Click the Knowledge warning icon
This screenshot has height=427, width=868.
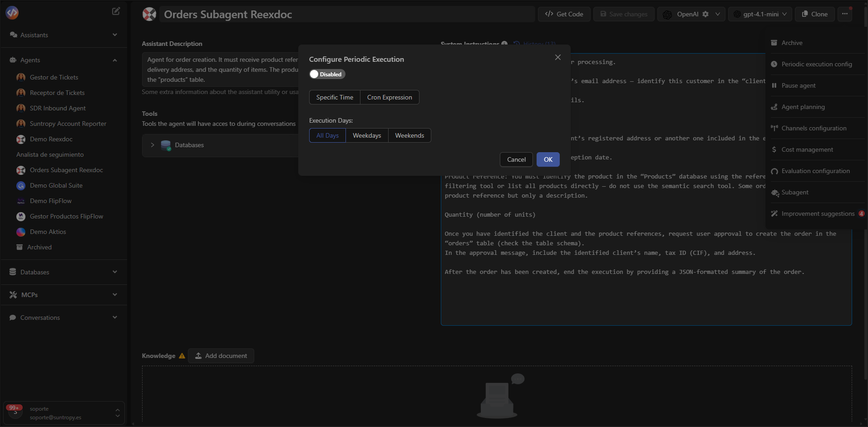tap(182, 356)
